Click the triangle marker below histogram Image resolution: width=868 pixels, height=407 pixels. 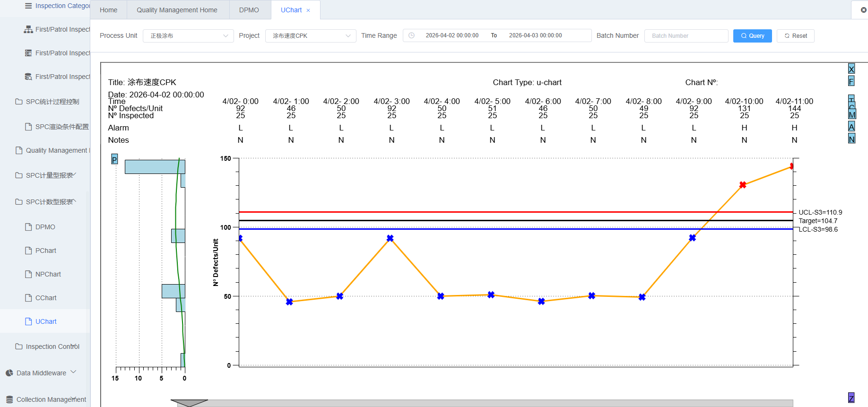[189, 403]
